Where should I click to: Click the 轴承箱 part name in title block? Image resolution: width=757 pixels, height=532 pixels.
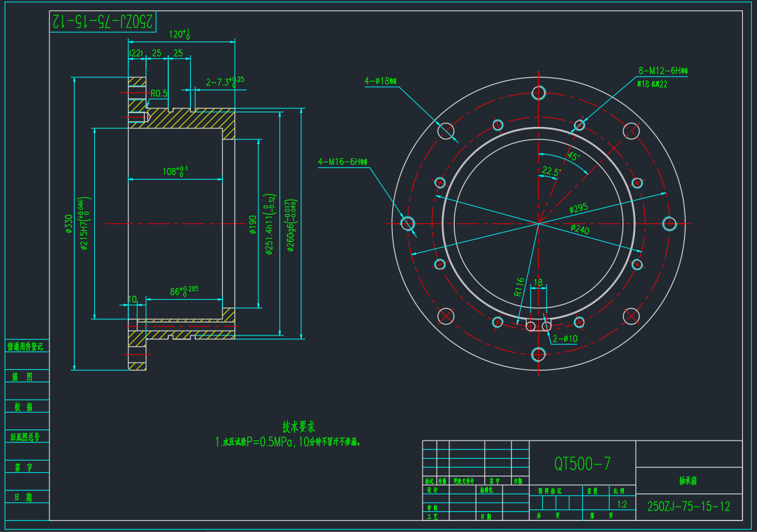pyautogui.click(x=688, y=481)
